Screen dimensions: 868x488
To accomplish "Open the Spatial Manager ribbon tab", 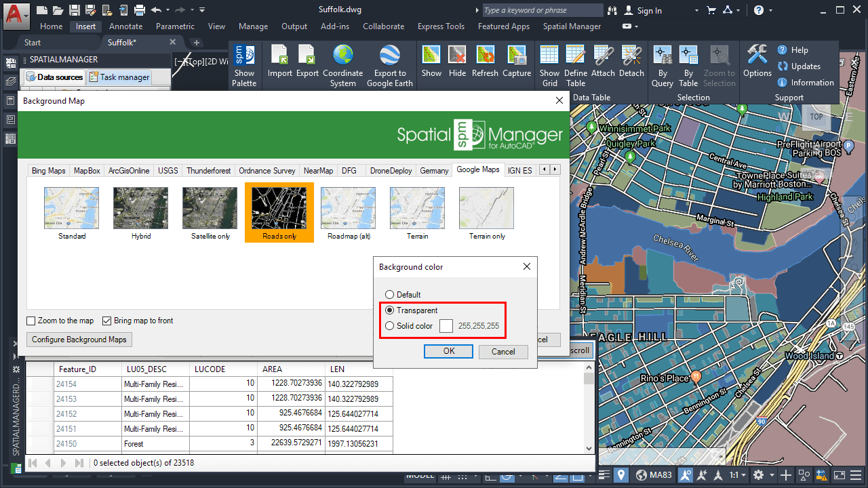I will click(572, 26).
